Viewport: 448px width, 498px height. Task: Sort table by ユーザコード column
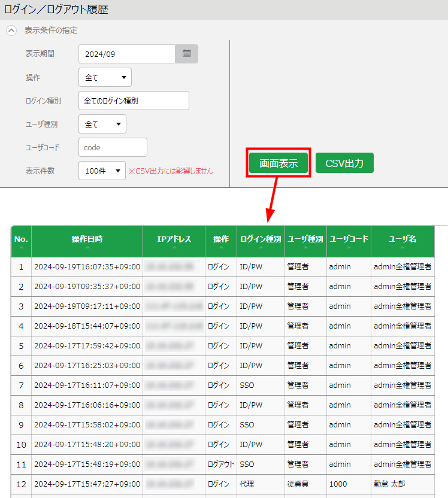point(349,239)
